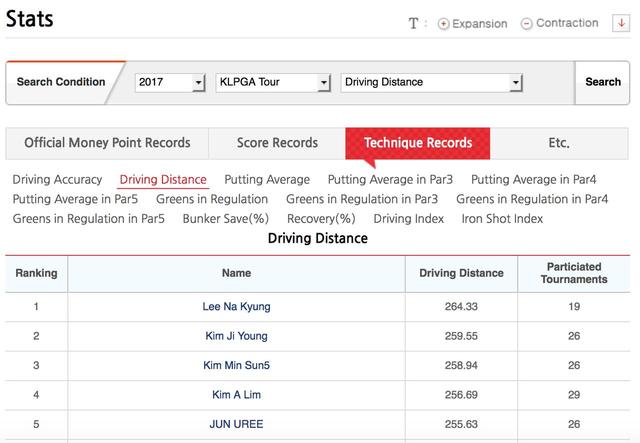Image resolution: width=640 pixels, height=443 pixels.
Task: Click the Search button
Action: pyautogui.click(x=602, y=82)
